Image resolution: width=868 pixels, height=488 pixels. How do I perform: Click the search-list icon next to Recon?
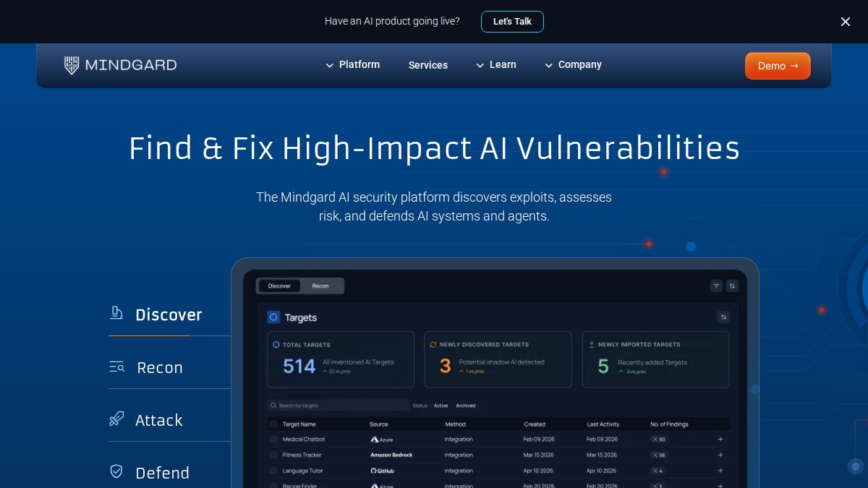[x=116, y=367]
